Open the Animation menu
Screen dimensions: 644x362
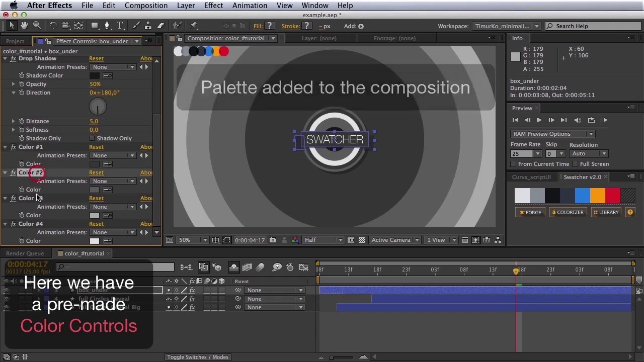click(250, 6)
